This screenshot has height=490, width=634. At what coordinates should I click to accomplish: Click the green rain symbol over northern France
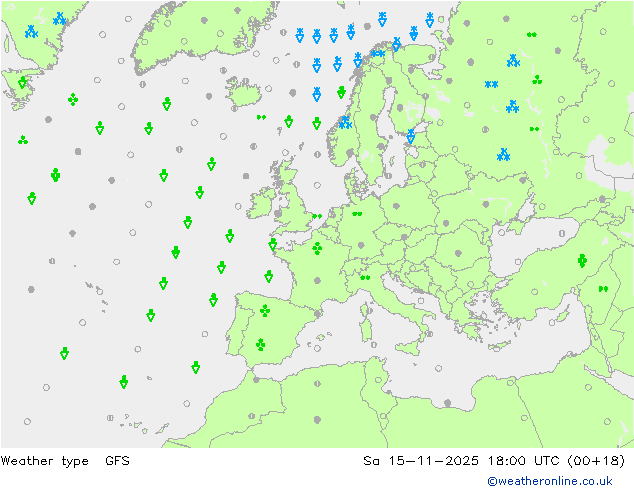coord(317,248)
